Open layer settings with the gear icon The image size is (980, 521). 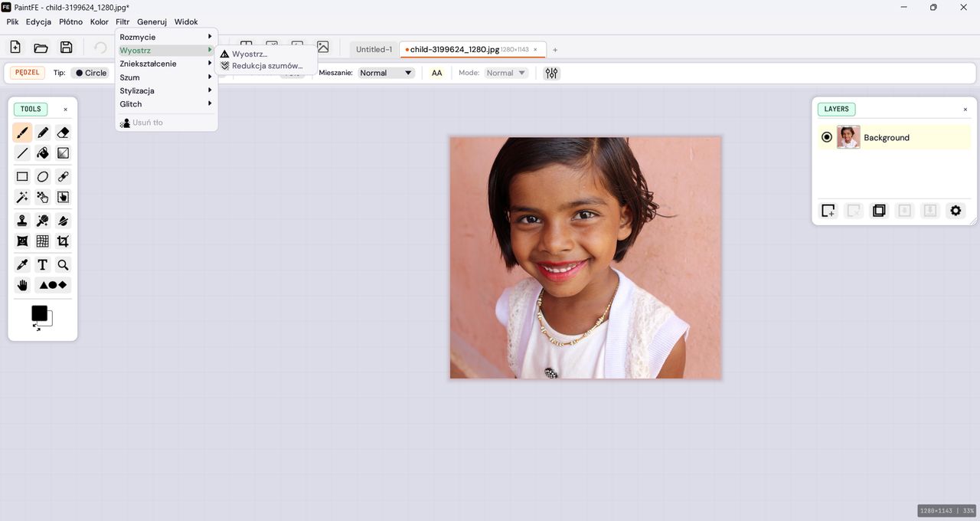[x=955, y=210]
